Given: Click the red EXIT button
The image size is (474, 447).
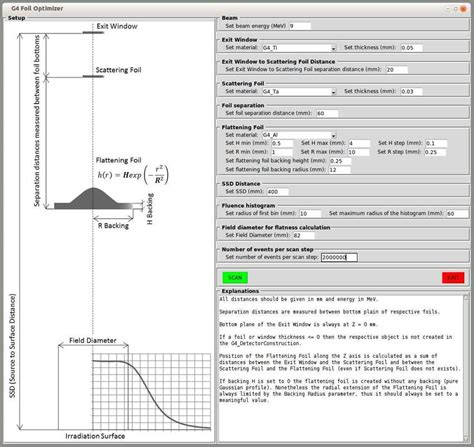Looking at the screenshot, I should point(453,277).
